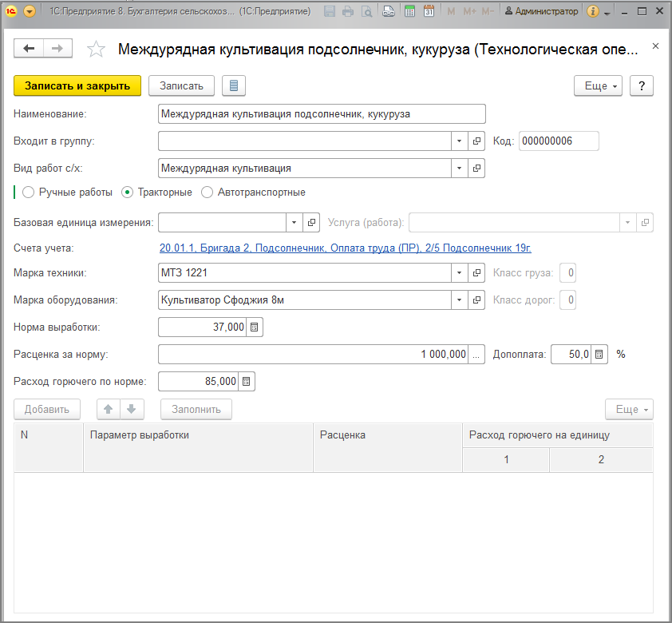This screenshot has height=623, width=672.
Task: Open the 'Счета учета' account link
Action: tap(346, 248)
